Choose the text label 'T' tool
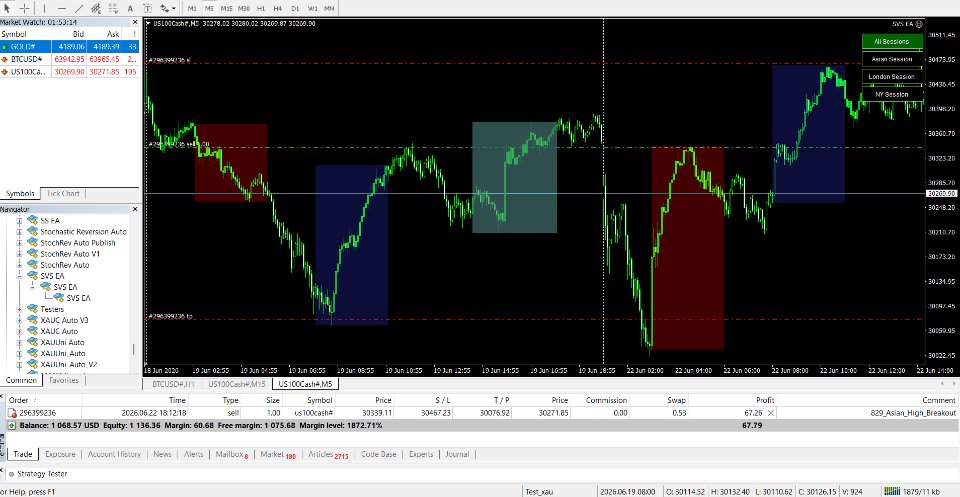Image resolution: width=960 pixels, height=497 pixels. [148, 8]
